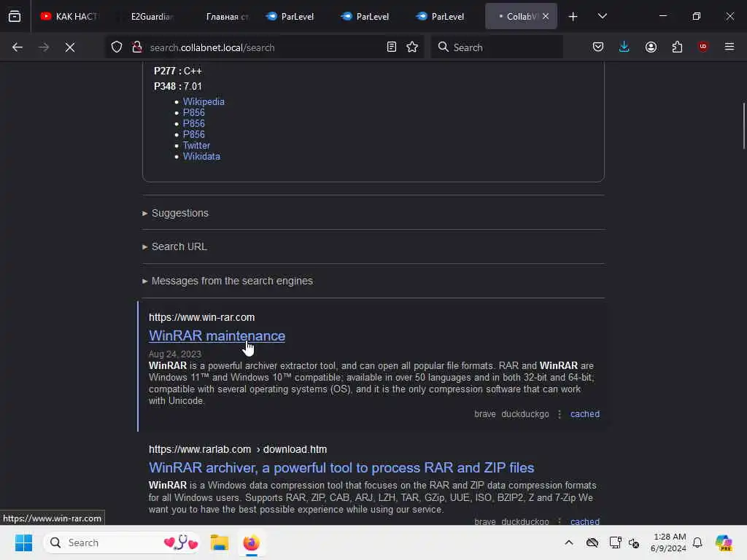This screenshot has width=747, height=560.
Task: Open Copilot preview icon in taskbar
Action: tap(724, 542)
